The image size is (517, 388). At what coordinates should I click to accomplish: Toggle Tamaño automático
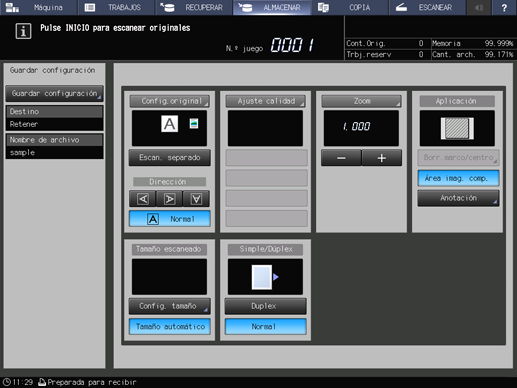[170, 327]
